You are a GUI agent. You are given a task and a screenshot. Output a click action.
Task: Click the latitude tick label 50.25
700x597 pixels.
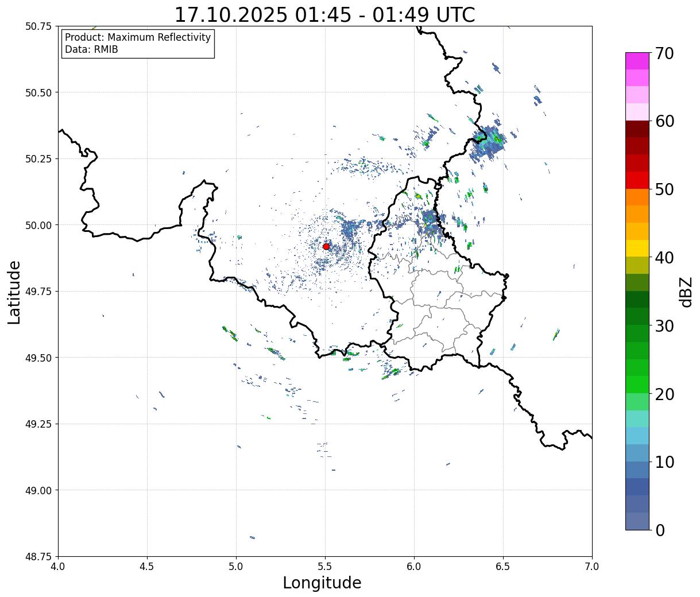click(x=38, y=159)
